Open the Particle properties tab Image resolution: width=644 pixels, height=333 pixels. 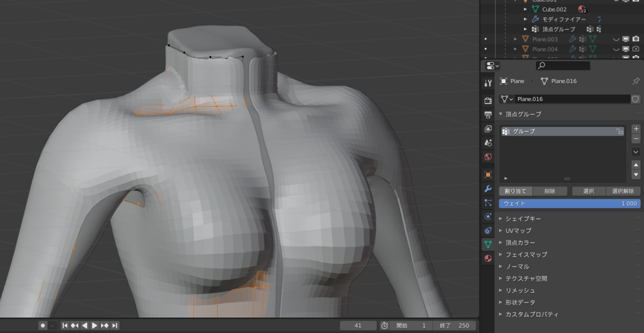point(488,203)
